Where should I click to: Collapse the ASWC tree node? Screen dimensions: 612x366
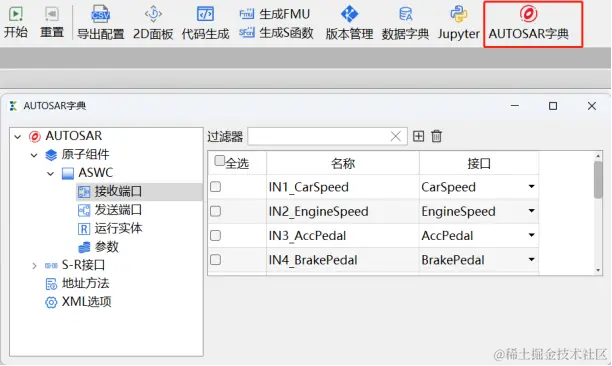pyautogui.click(x=51, y=174)
